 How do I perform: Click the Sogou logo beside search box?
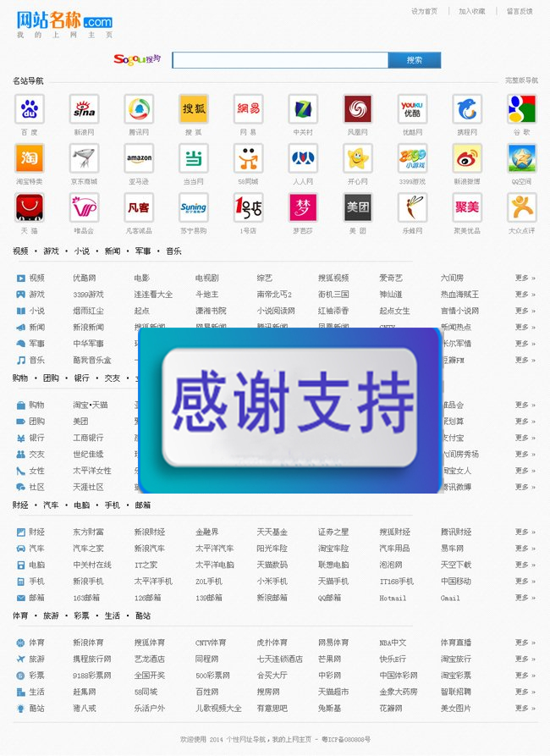point(137,59)
